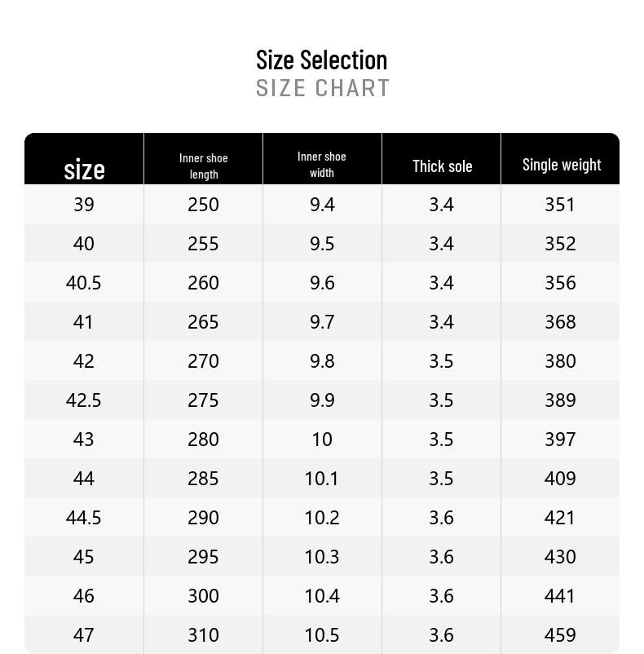Screen dimensions: 644x654
Task: Click the 'Single weight' column header
Action: 562,165
